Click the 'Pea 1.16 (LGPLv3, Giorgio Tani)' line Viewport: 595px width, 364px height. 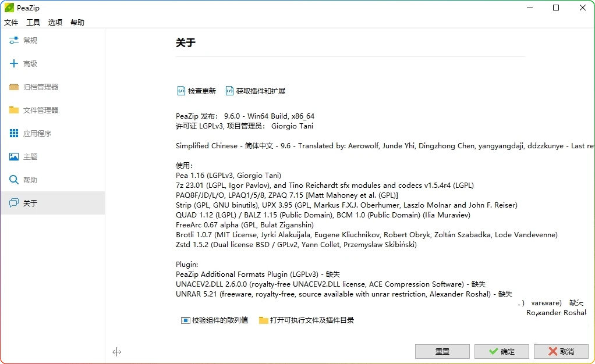pos(228,175)
